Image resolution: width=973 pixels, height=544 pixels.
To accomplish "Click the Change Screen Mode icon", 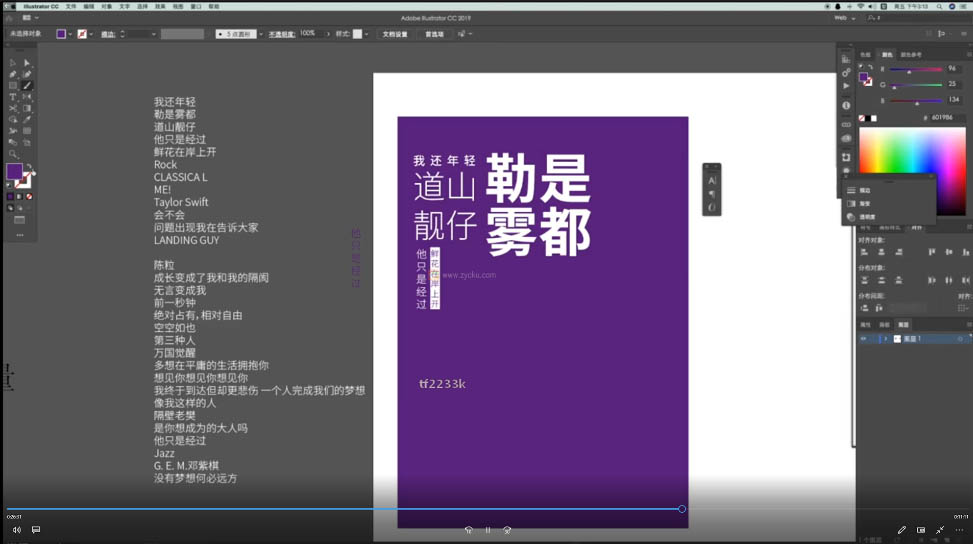I will click(x=20, y=220).
